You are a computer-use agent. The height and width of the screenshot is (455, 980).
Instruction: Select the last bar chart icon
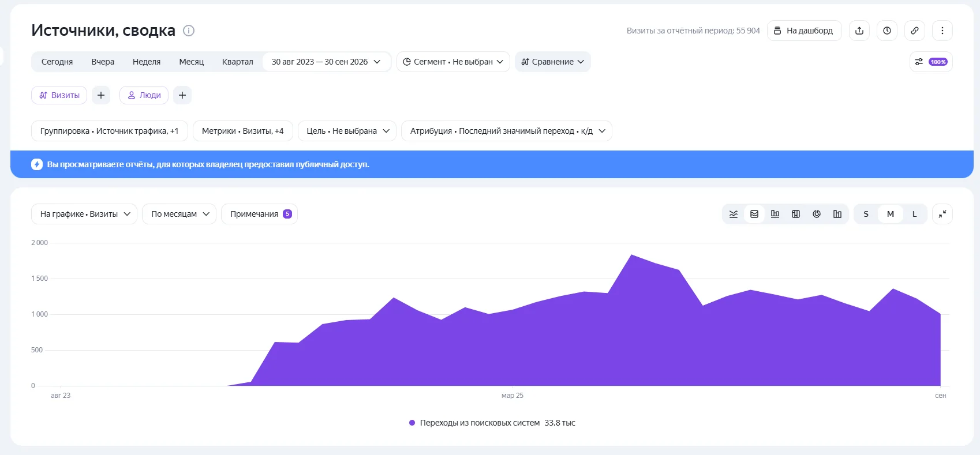(837, 214)
